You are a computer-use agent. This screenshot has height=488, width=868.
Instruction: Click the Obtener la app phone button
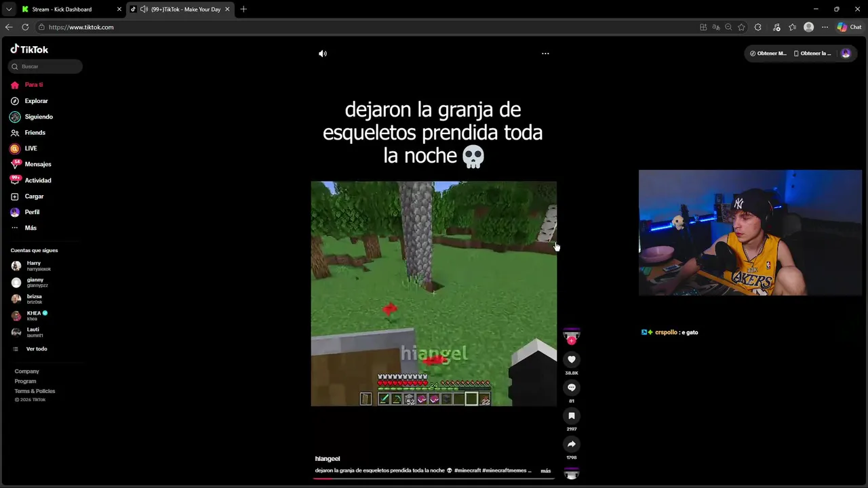(x=812, y=54)
